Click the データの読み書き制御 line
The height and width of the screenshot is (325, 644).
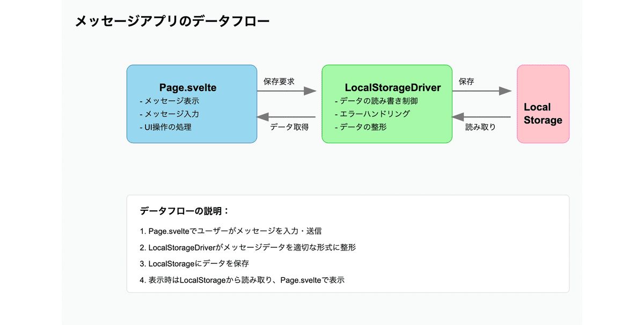[x=376, y=101]
